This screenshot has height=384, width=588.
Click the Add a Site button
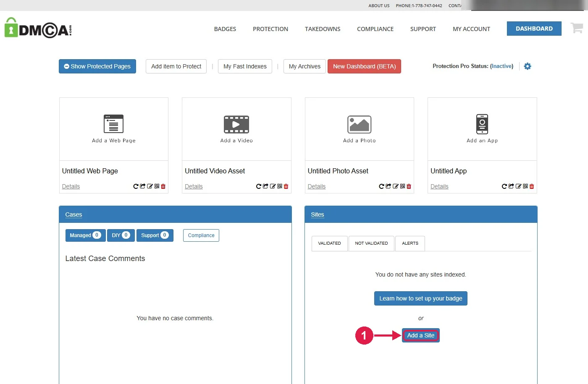(x=421, y=335)
